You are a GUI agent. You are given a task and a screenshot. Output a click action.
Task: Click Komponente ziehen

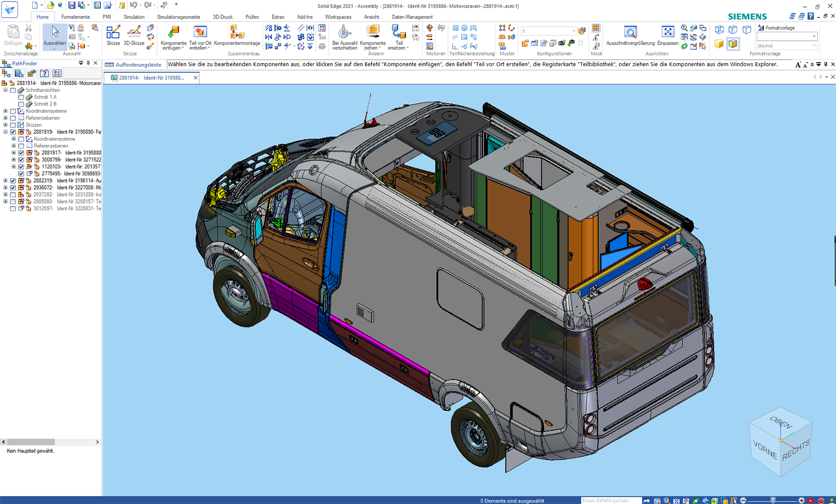pos(373,38)
